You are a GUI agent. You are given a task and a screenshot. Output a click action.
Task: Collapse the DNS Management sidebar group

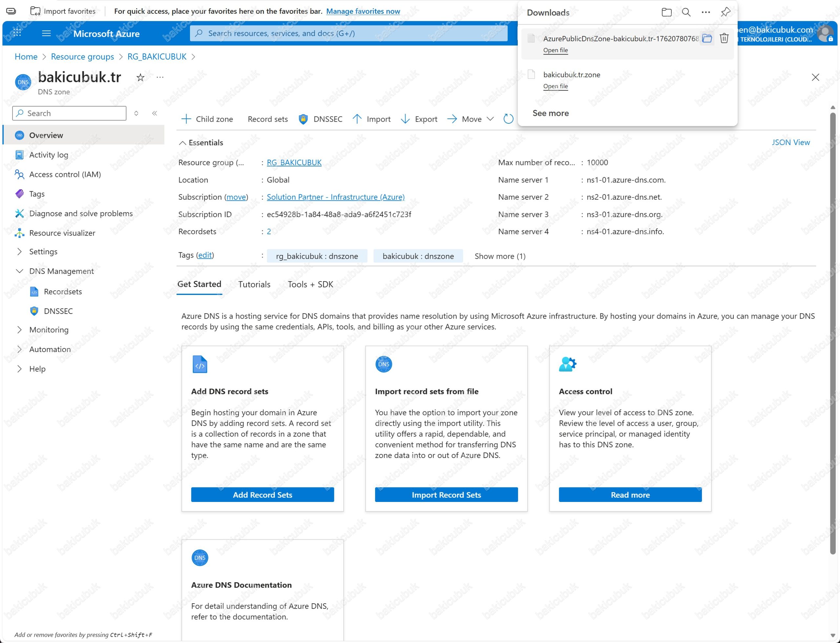[x=20, y=271]
